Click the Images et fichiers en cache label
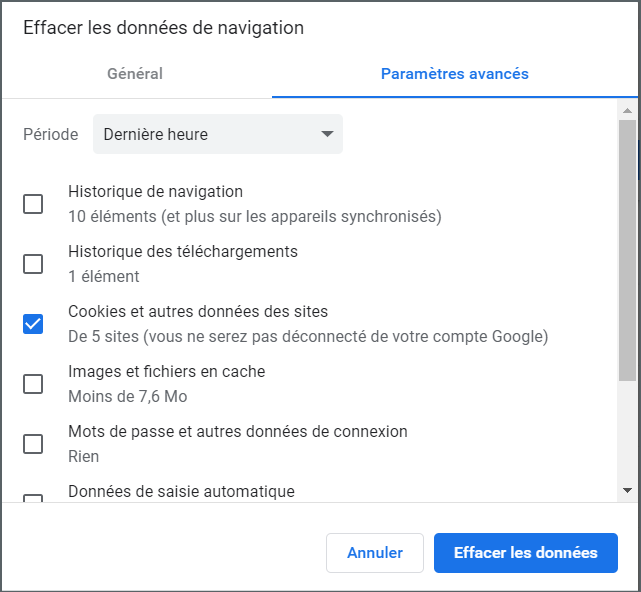The width and height of the screenshot is (641, 592). pos(167,372)
